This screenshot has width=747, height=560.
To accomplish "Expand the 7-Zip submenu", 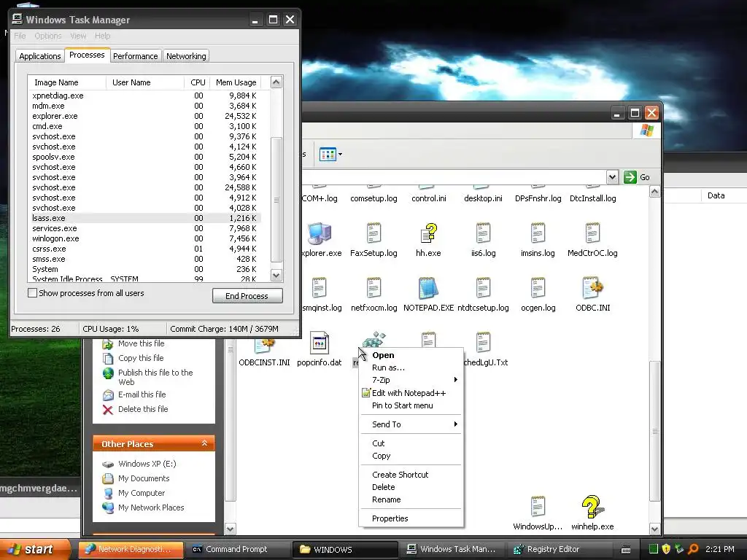I will tap(411, 380).
